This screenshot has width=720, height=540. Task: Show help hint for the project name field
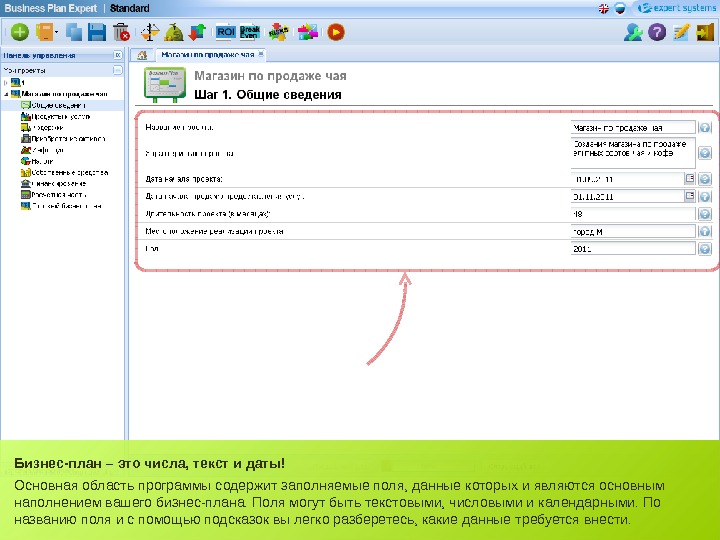point(705,128)
